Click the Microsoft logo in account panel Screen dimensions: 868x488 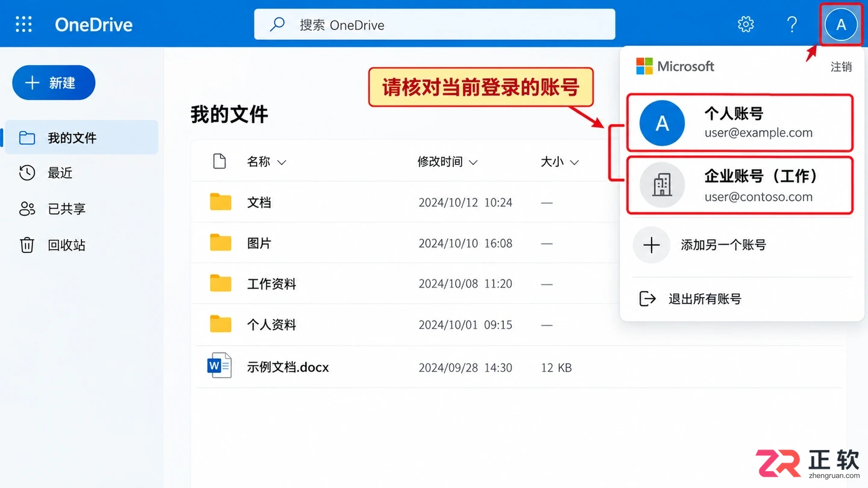644,66
